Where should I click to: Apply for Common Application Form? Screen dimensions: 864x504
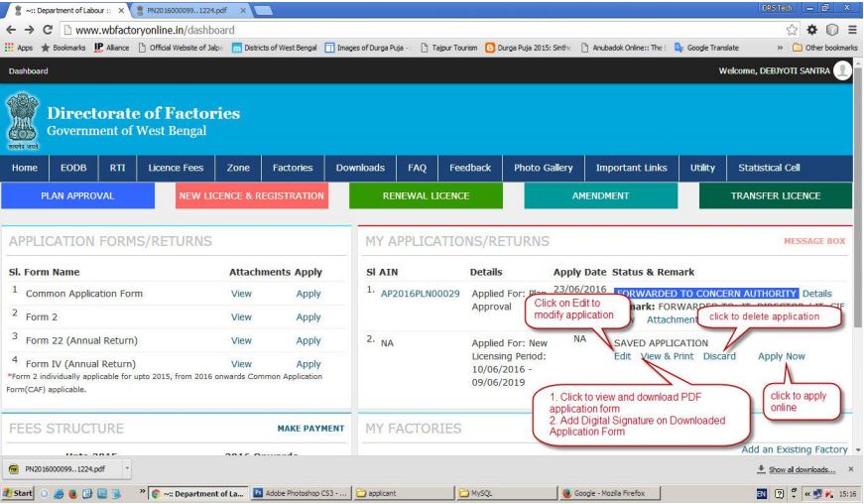click(309, 294)
